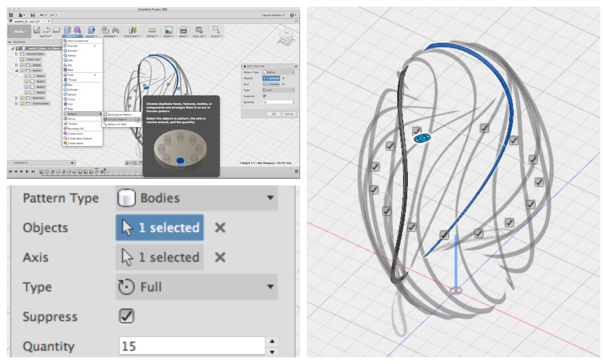The height and width of the screenshot is (364, 607).
Task: Choose Revolve from the Create menu
Action: click(83, 51)
